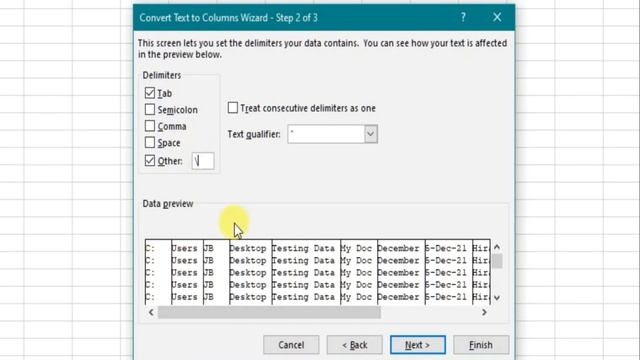Proceed with the Next button
The height and width of the screenshot is (360, 640).
click(x=418, y=345)
